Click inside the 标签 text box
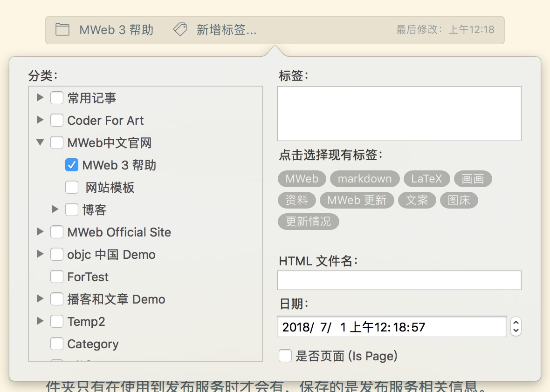The width and height of the screenshot is (550, 392). (x=399, y=114)
